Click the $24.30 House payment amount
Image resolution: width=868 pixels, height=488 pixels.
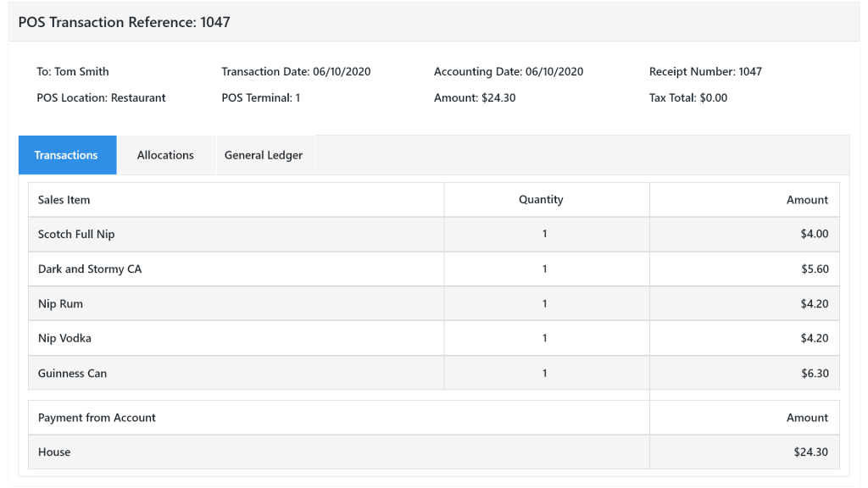point(811,452)
